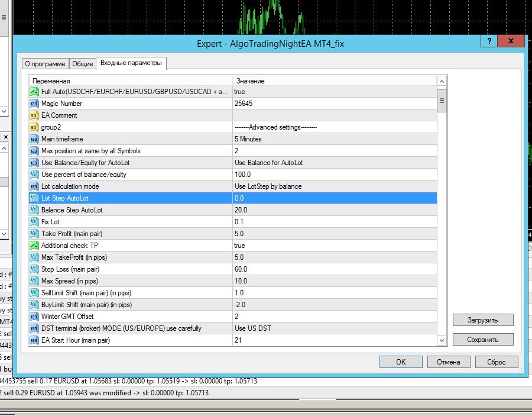
Task: Open the help question mark button
Action: pos(489,41)
